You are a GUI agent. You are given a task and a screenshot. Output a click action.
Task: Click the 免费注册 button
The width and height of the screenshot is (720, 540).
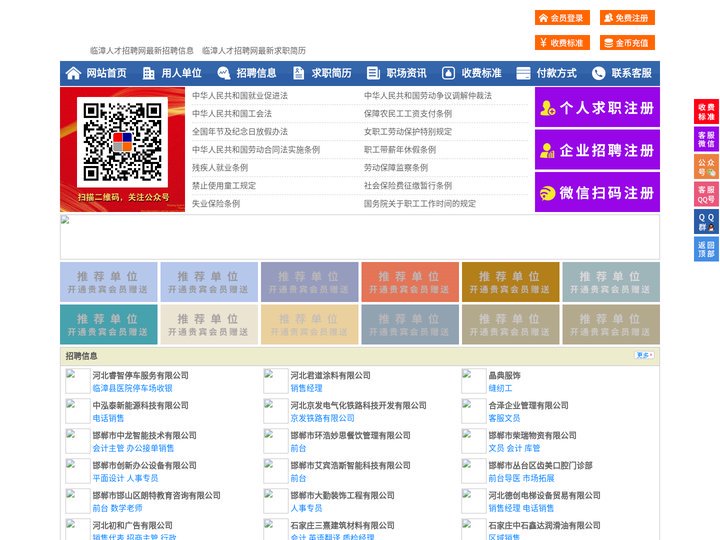point(627,18)
